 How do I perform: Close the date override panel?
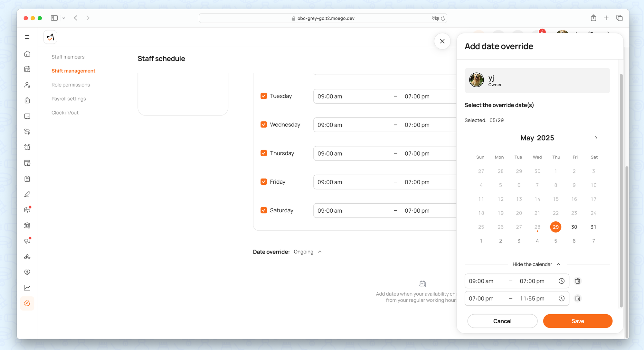click(442, 41)
